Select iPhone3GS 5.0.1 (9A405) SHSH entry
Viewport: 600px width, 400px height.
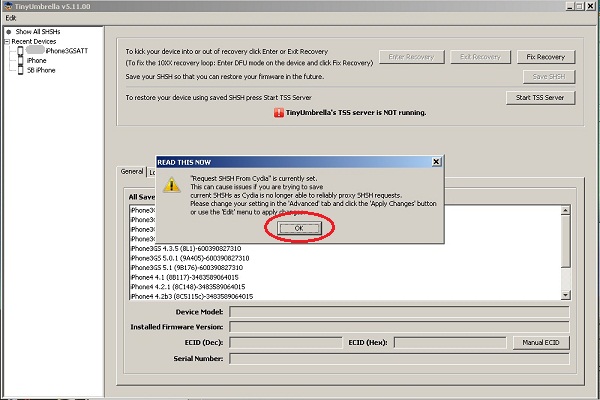click(x=190, y=258)
